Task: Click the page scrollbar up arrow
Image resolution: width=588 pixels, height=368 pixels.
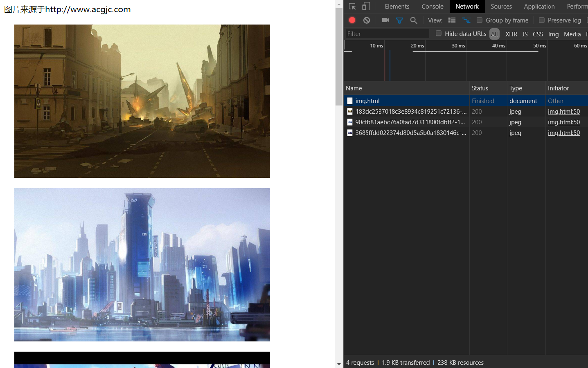Action: tap(339, 4)
